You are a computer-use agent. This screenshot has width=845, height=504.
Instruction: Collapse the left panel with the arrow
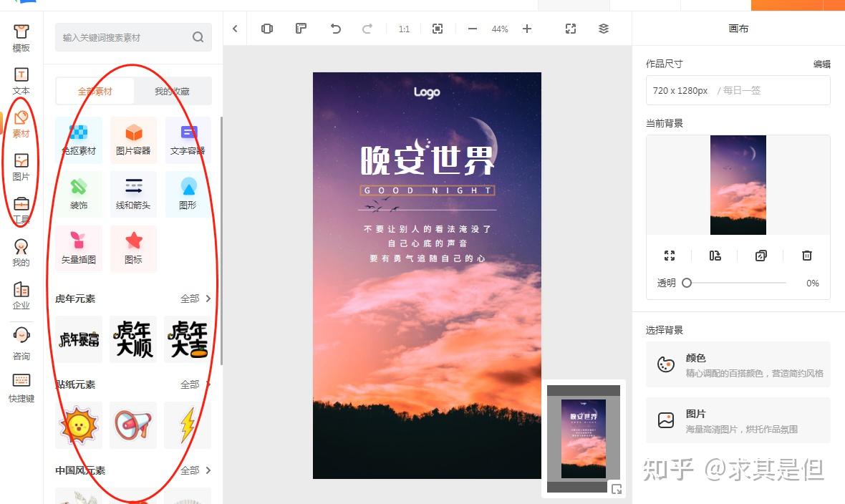pos(235,29)
